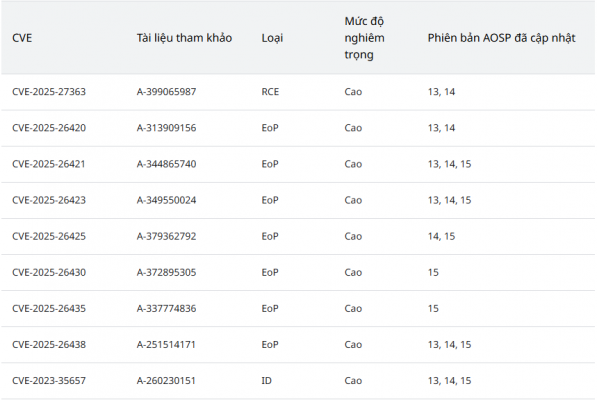Open reference A-313909156
The height and width of the screenshot is (400, 597).
tap(166, 128)
